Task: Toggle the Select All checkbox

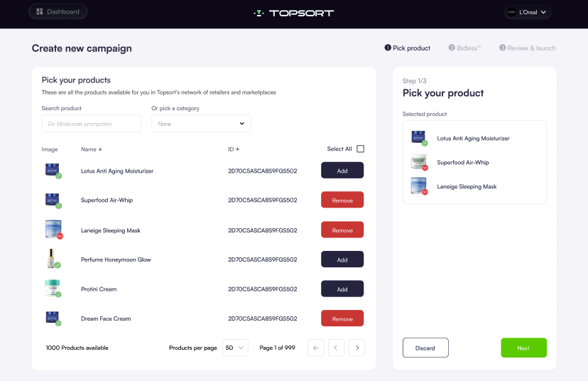Action: click(360, 149)
